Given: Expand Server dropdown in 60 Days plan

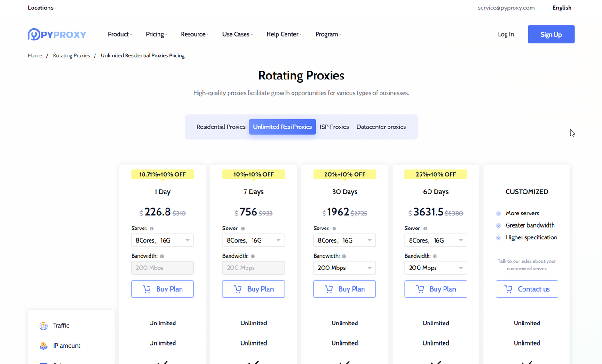Looking at the screenshot, I should [436, 240].
